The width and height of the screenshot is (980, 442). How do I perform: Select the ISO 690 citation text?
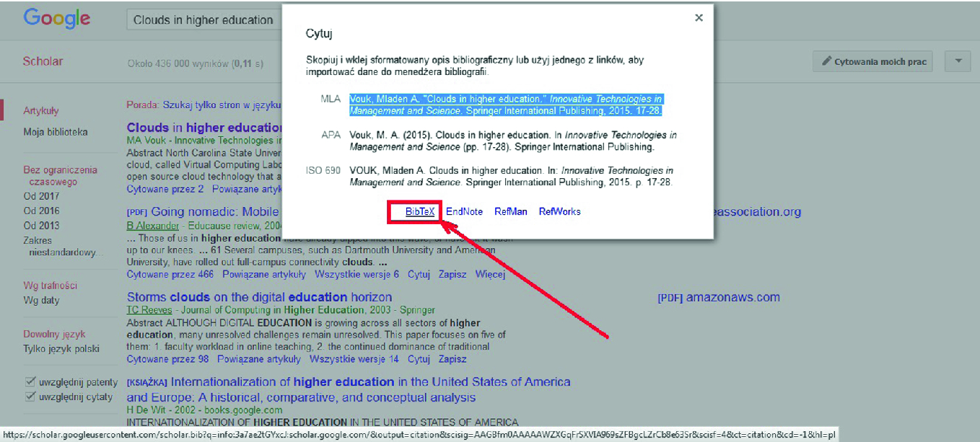pos(512,177)
